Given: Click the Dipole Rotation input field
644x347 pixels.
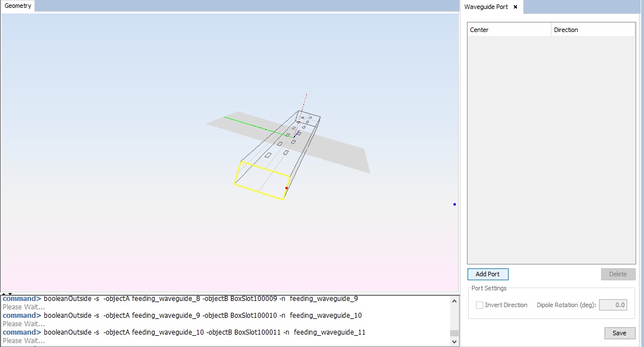Looking at the screenshot, I should (x=613, y=305).
